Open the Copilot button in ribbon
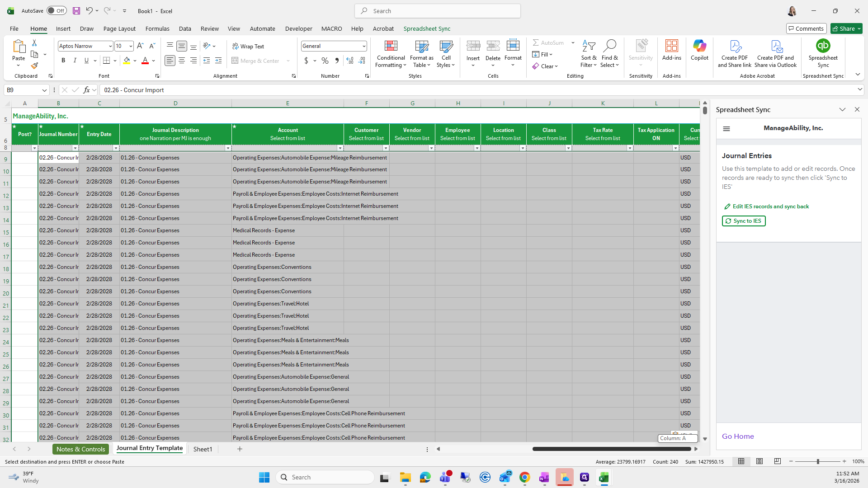 [699, 50]
